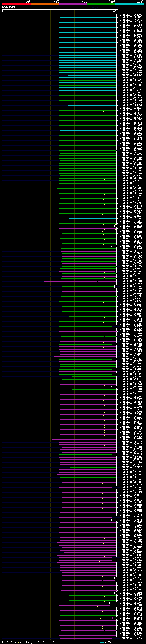This screenshot has width=146, height=644.
Task: Click hit label UniRef100_P35336
Action: pos(131,319)
